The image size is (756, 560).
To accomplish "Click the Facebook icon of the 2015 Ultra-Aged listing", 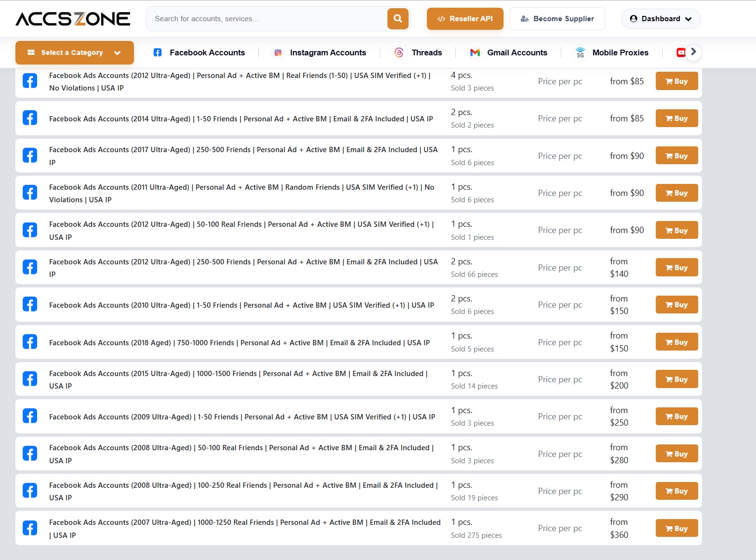I will [x=30, y=379].
